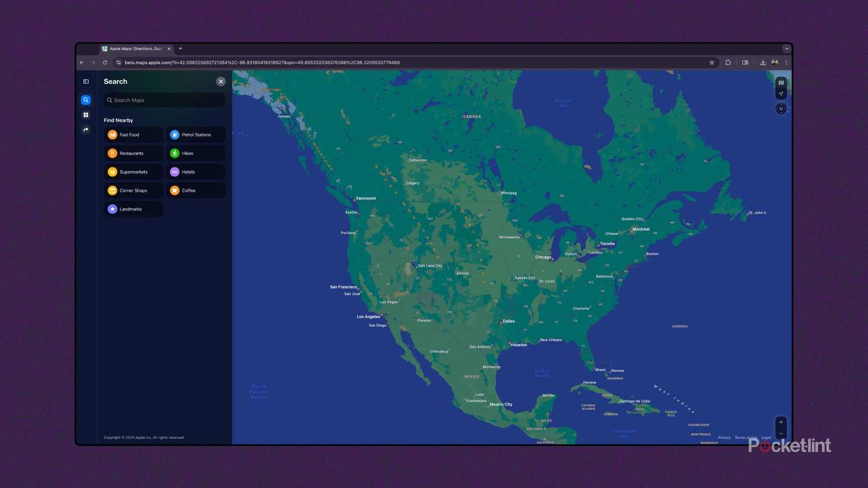Viewport: 868px width, 488px height.
Task: Zoom in on the map
Action: click(781, 422)
